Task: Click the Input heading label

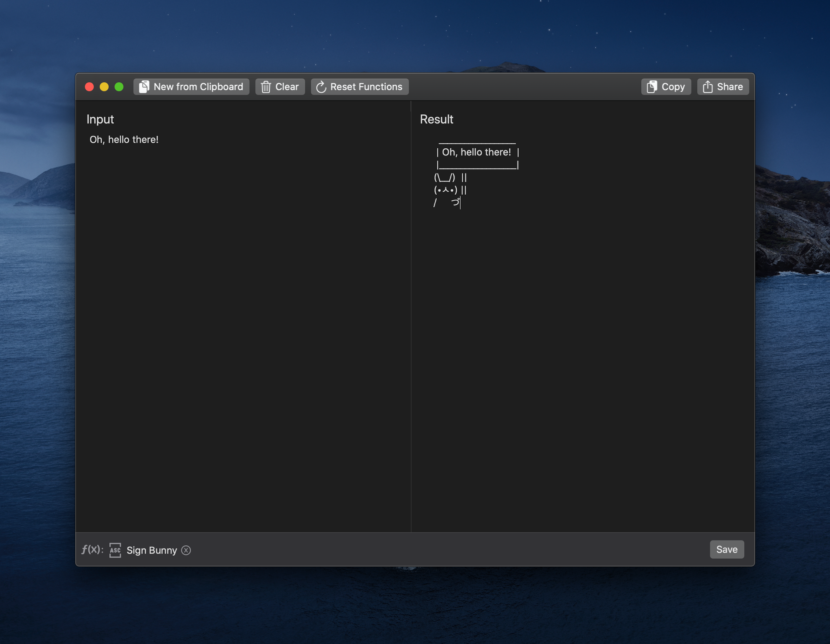Action: click(x=100, y=119)
